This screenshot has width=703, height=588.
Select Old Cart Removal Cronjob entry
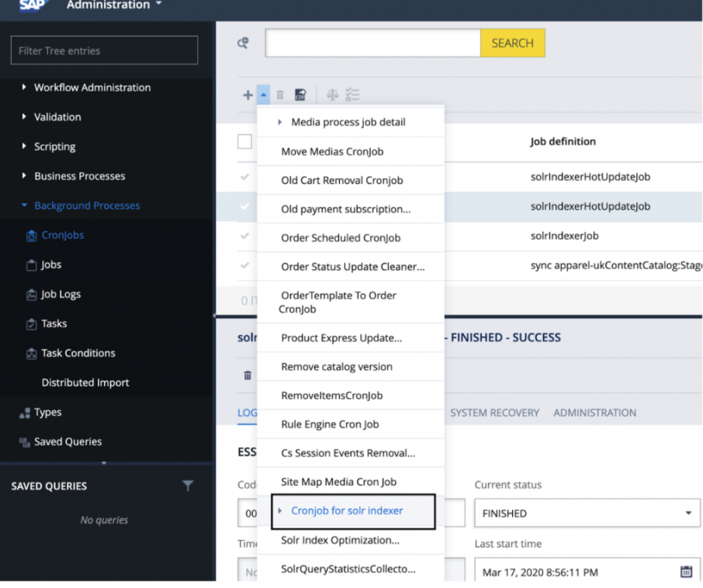coord(351,180)
